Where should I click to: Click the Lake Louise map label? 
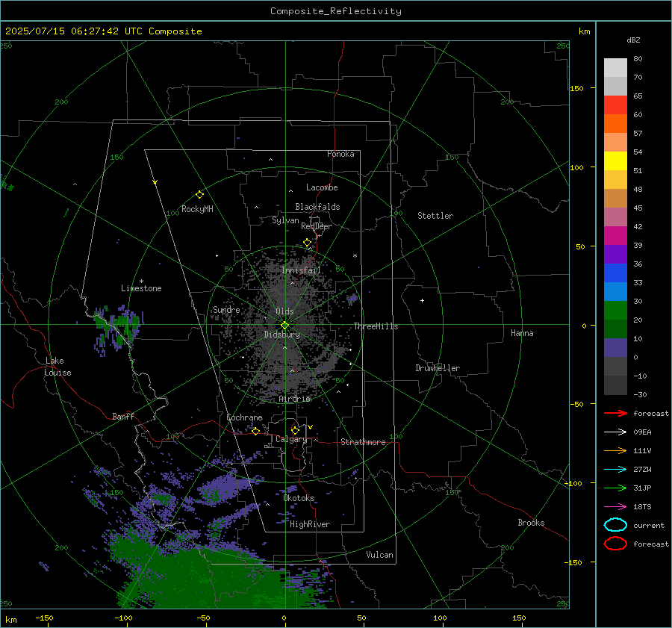click(57, 367)
